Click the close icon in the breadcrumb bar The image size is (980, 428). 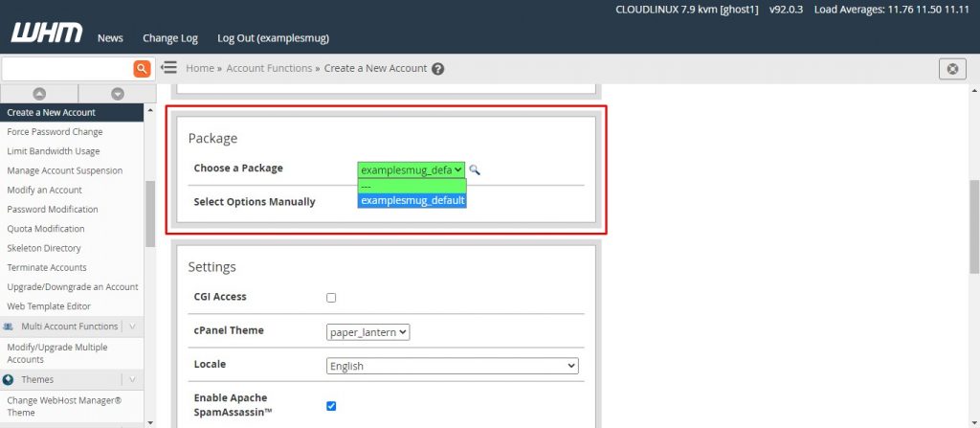coord(952,69)
